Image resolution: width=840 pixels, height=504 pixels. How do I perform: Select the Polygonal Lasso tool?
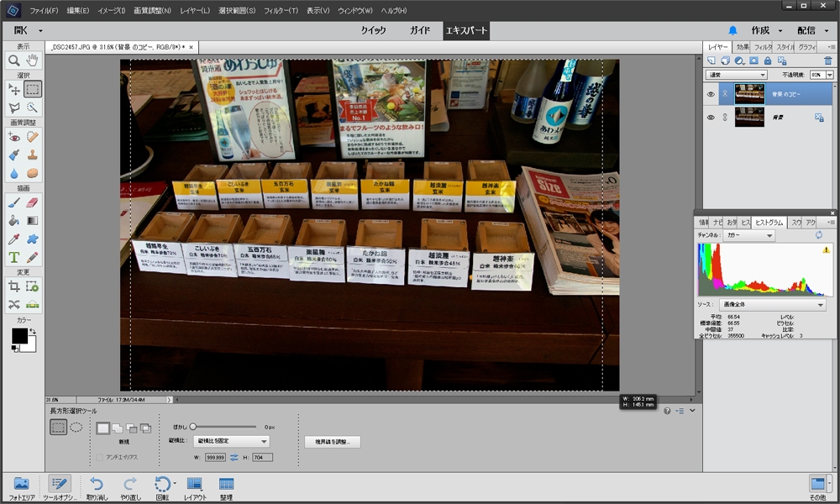[x=14, y=108]
